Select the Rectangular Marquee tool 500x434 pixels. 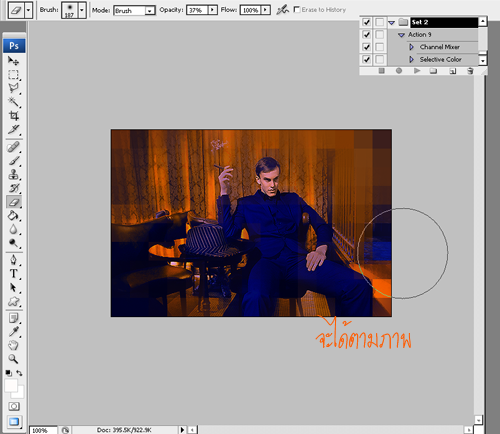13,74
